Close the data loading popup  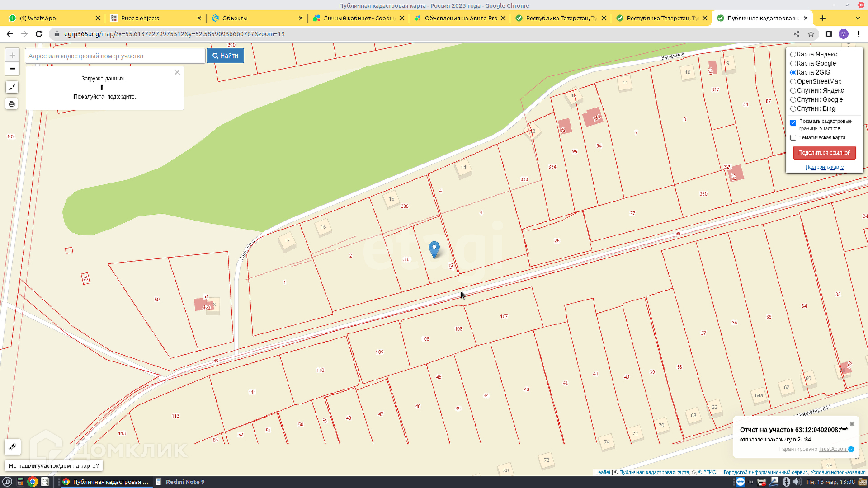click(x=177, y=72)
